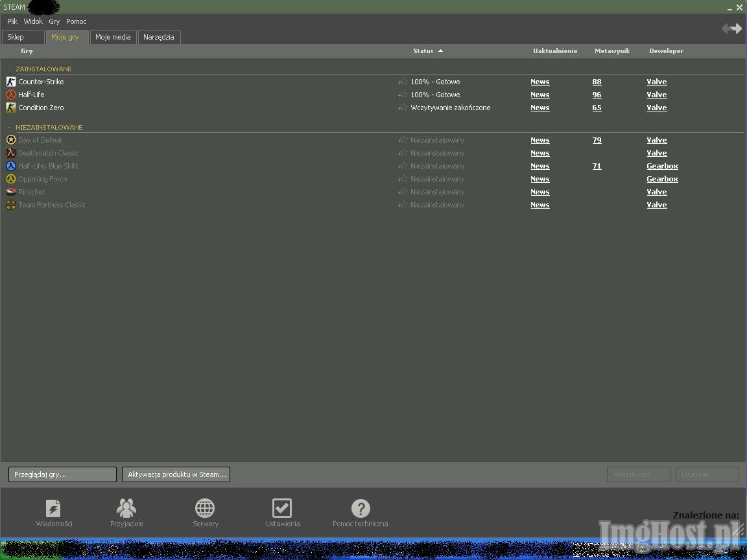Open Gearbox link for Opposing Force

[x=662, y=179]
